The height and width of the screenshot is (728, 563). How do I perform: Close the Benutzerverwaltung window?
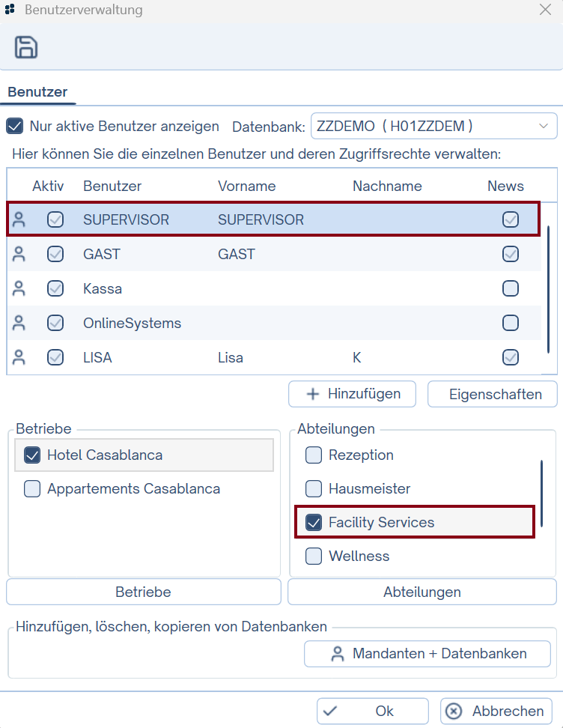coord(546,10)
